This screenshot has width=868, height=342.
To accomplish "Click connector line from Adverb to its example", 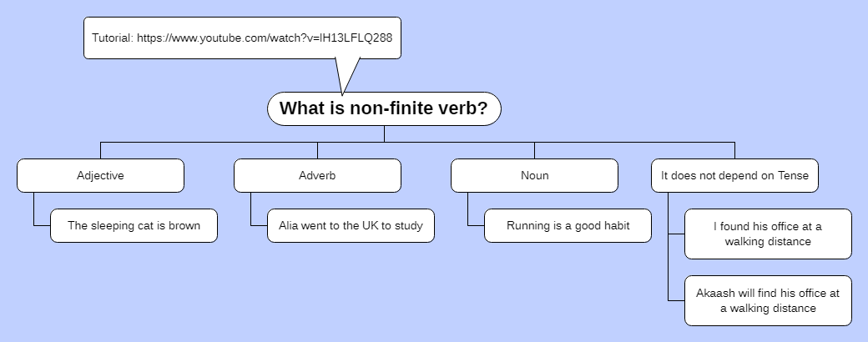I will (x=250, y=210).
